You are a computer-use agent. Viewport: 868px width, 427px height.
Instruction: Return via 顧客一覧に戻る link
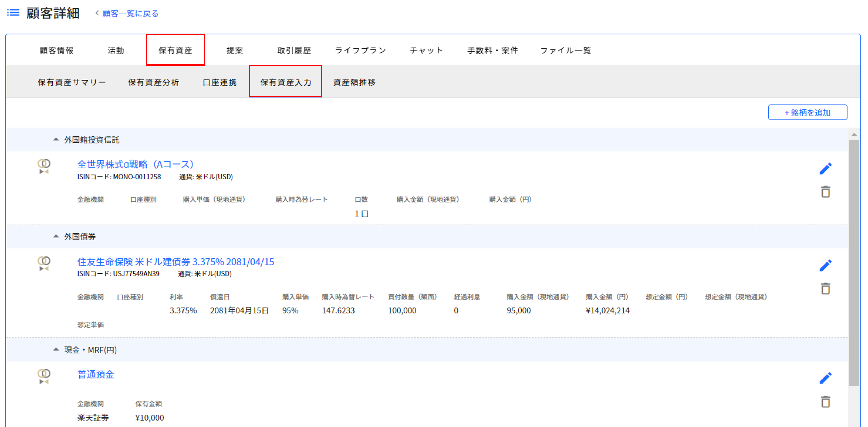click(130, 13)
